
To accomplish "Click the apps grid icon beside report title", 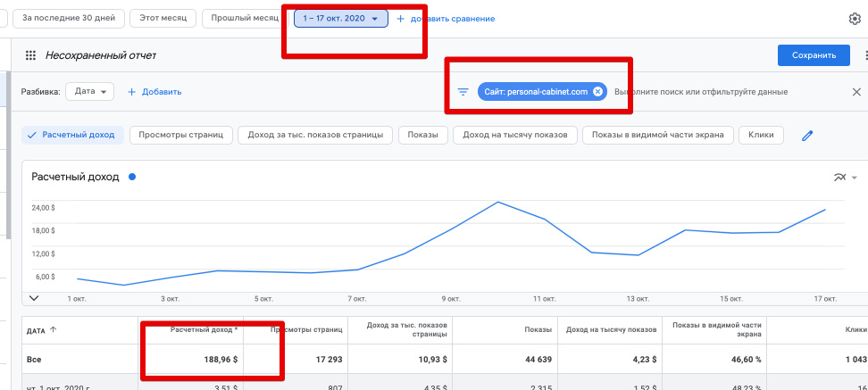I will coord(30,55).
